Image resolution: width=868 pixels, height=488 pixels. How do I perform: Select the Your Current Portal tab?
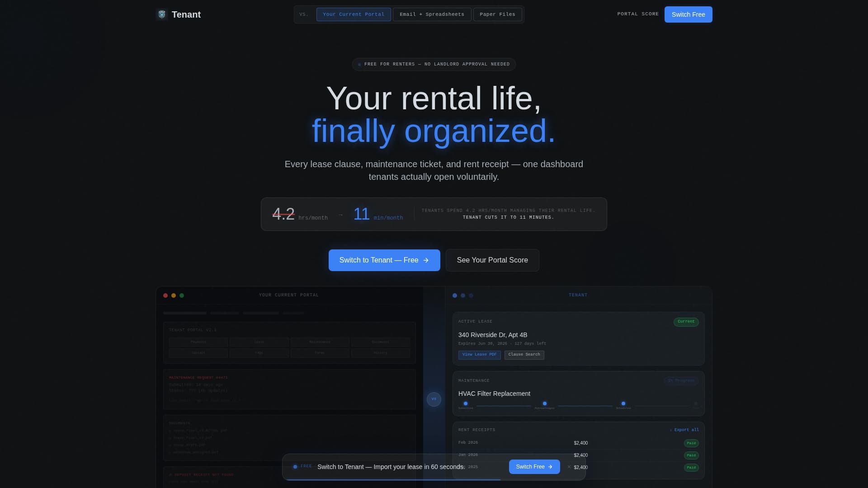click(x=354, y=14)
